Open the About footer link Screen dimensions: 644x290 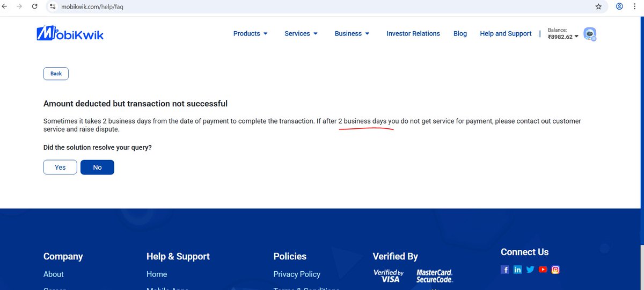54,274
